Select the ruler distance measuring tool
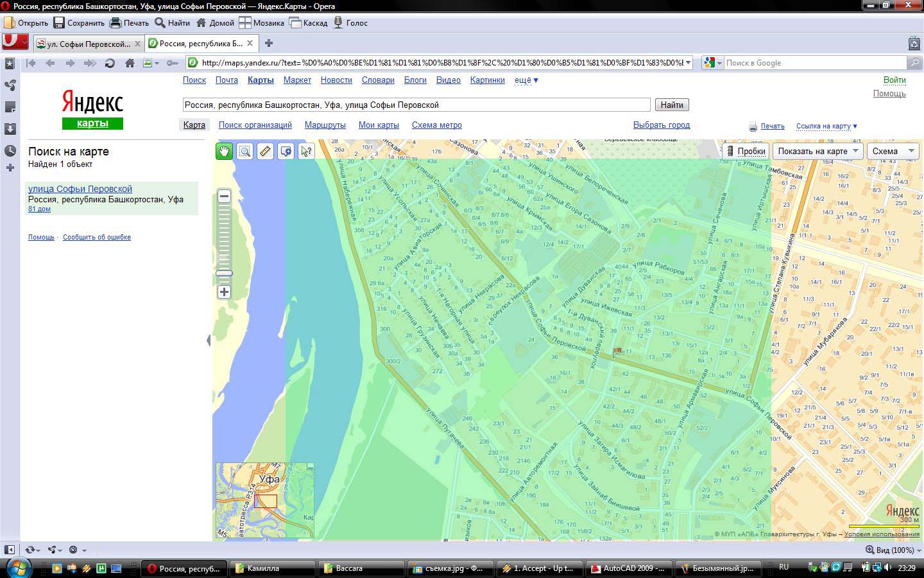Viewport: 924px width, 578px height. tap(265, 152)
